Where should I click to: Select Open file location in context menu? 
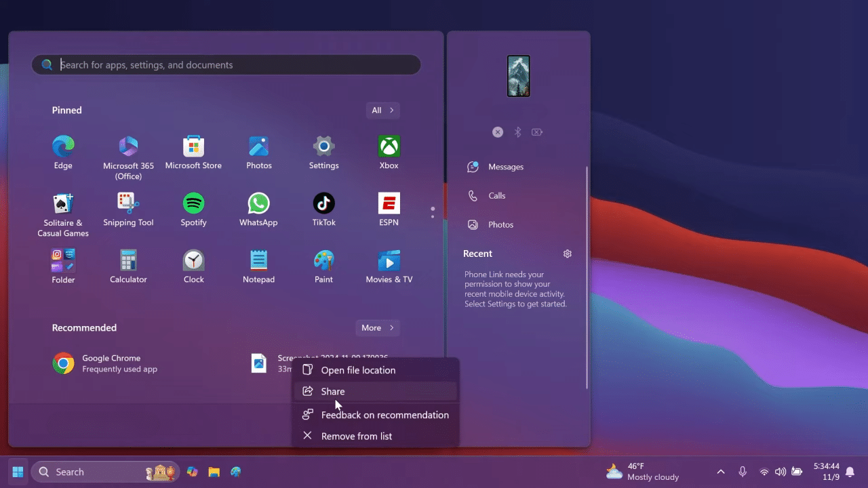[376, 370]
